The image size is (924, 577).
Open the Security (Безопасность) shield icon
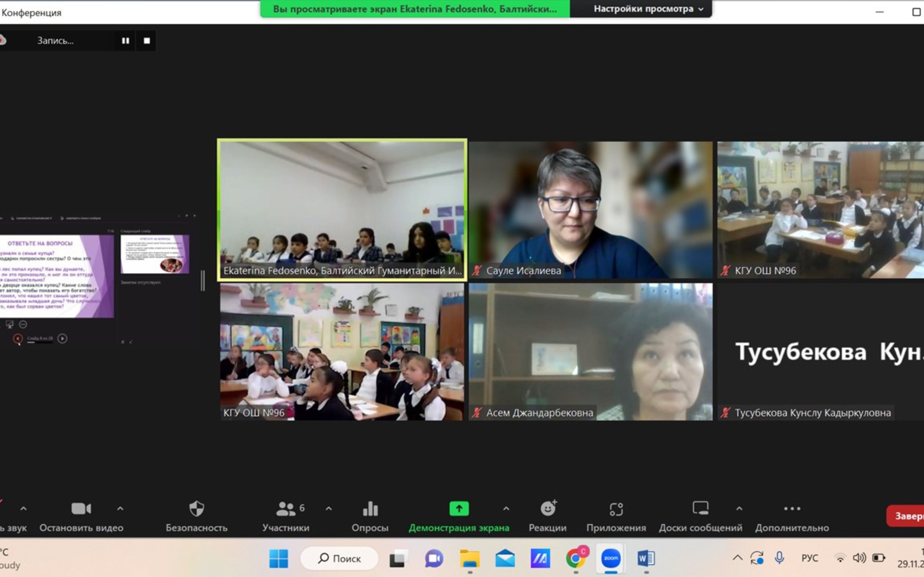pos(196,509)
